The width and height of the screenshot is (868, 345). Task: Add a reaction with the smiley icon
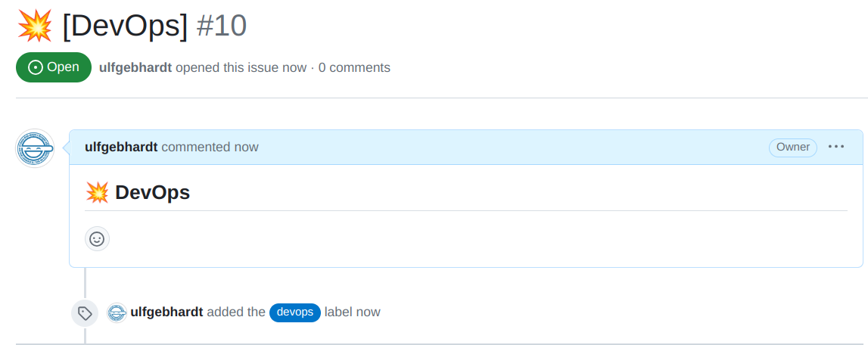(97, 239)
